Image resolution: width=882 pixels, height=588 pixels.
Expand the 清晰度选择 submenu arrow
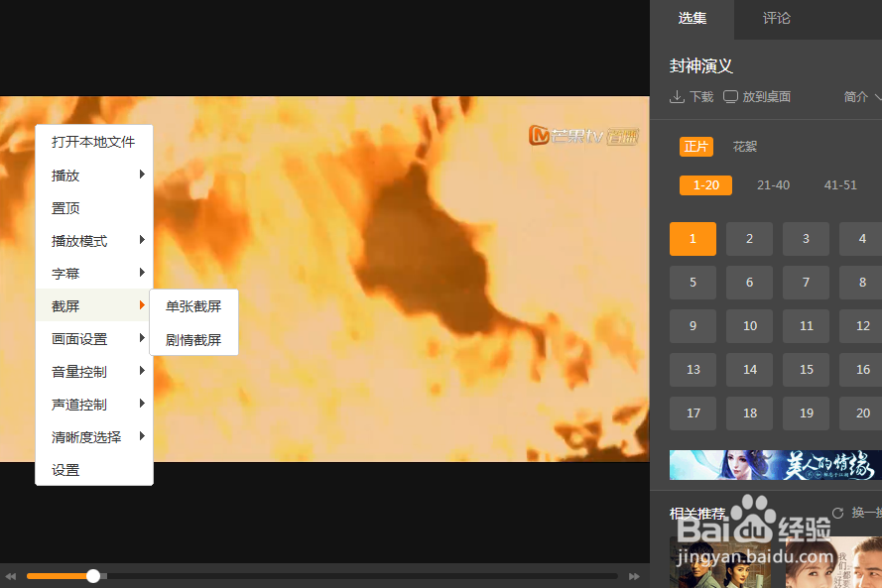(144, 436)
